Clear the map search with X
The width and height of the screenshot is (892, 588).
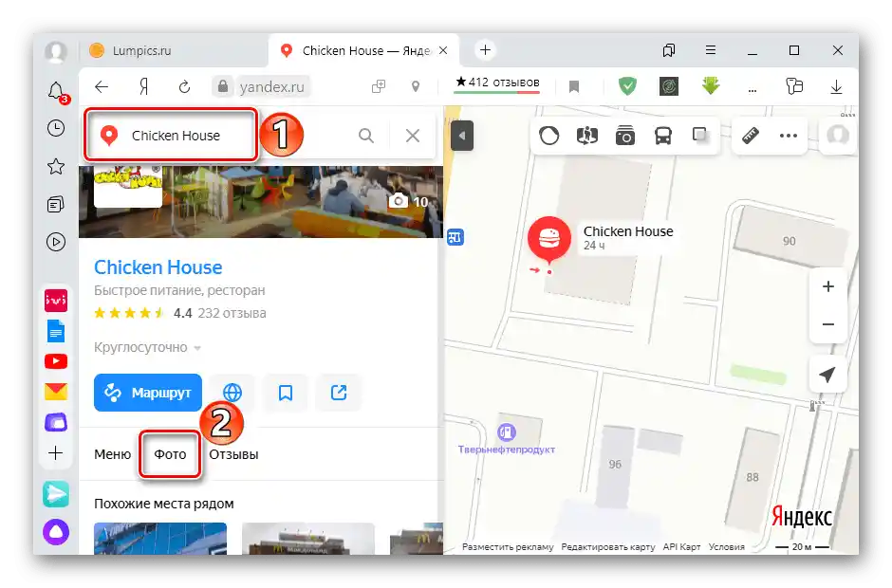(x=413, y=136)
